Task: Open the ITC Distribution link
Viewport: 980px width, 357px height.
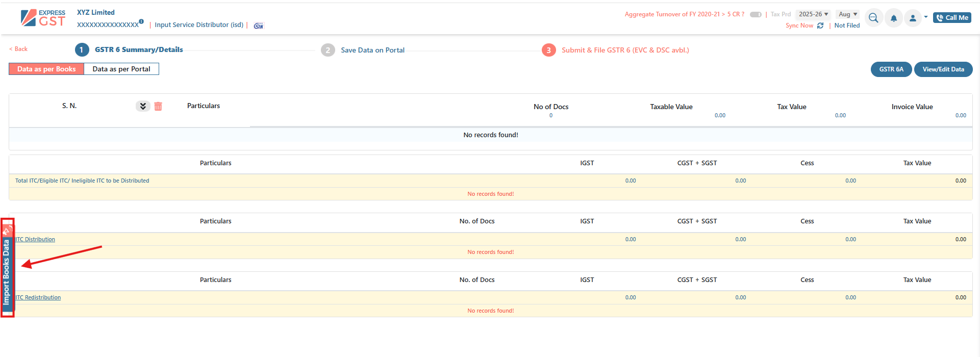Action: click(x=36, y=239)
